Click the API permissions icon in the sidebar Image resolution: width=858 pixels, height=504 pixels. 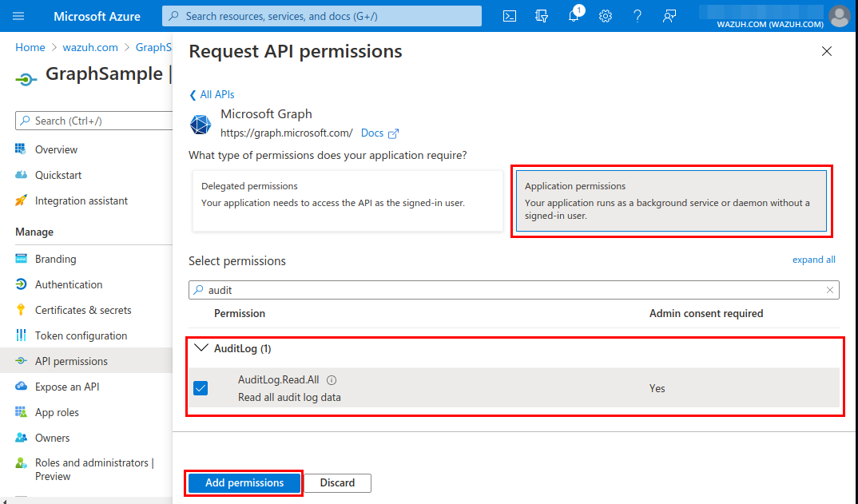tap(21, 360)
